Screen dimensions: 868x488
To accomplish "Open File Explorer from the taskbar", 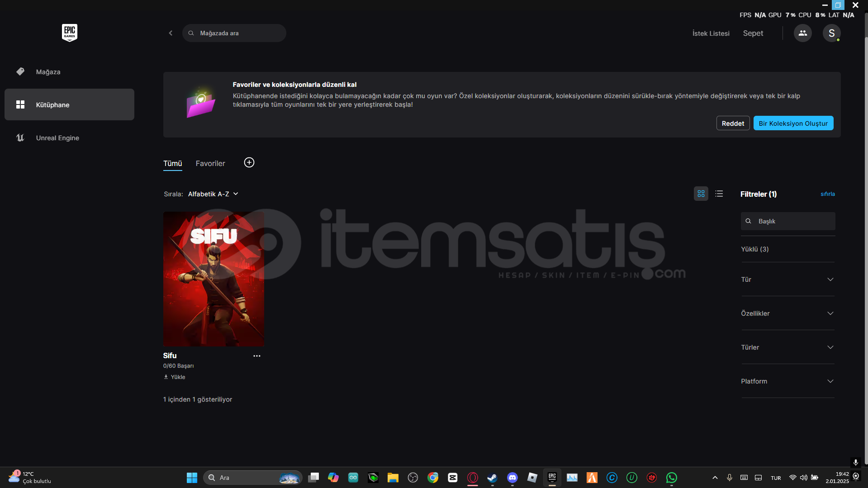I will pyautogui.click(x=393, y=478).
